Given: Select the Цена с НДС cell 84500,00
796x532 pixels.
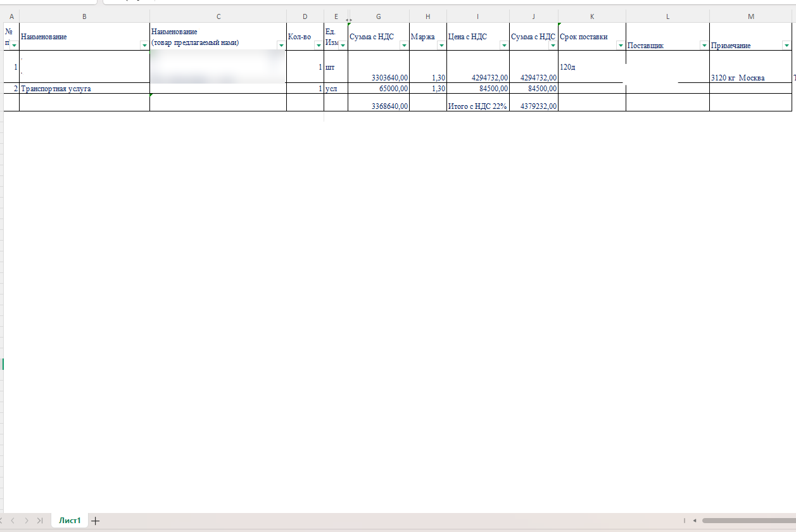Looking at the screenshot, I should [478, 89].
